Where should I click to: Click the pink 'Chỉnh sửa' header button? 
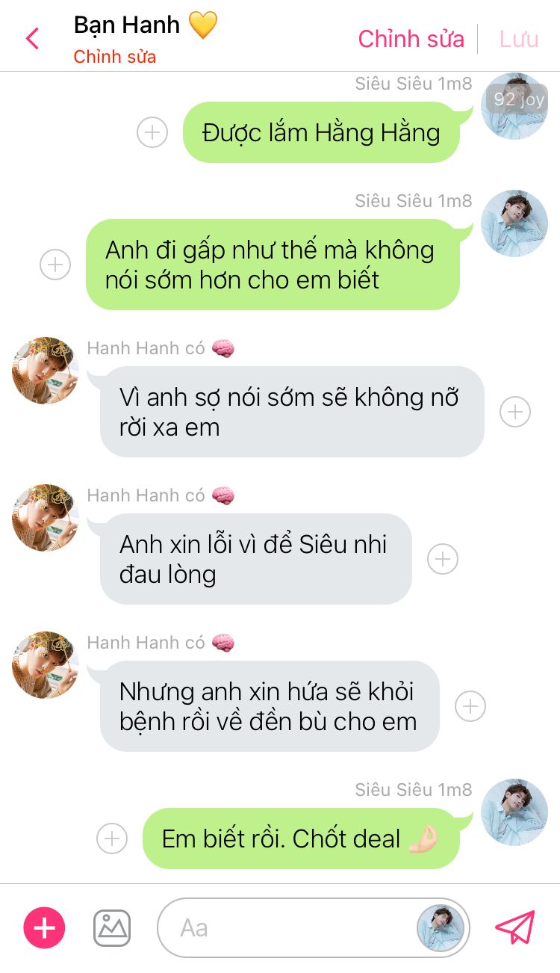click(411, 39)
